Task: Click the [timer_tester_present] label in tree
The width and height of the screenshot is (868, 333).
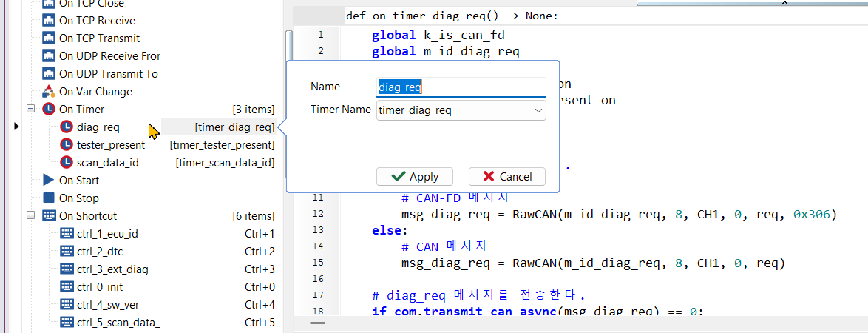Action: pos(222,145)
